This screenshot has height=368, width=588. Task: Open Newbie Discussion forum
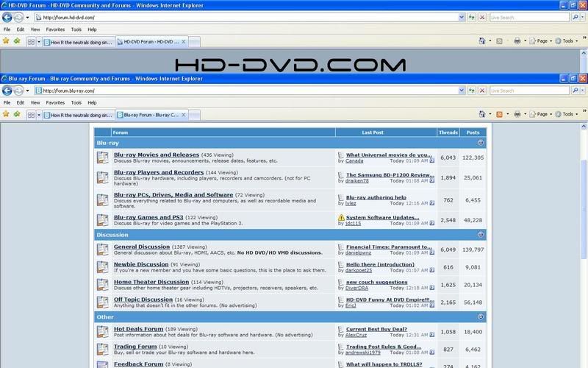click(141, 264)
